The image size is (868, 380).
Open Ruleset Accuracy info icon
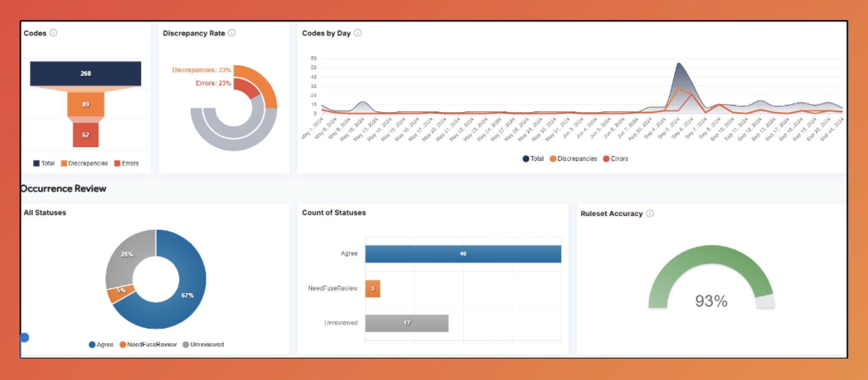click(650, 213)
